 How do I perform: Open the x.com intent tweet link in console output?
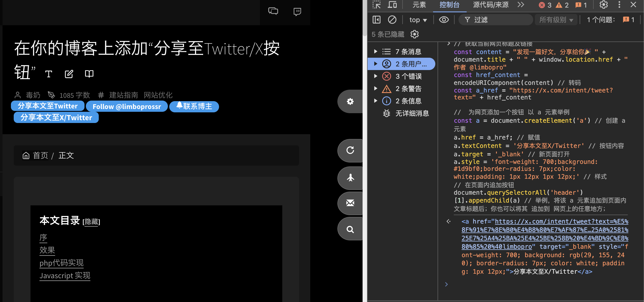coord(545,234)
